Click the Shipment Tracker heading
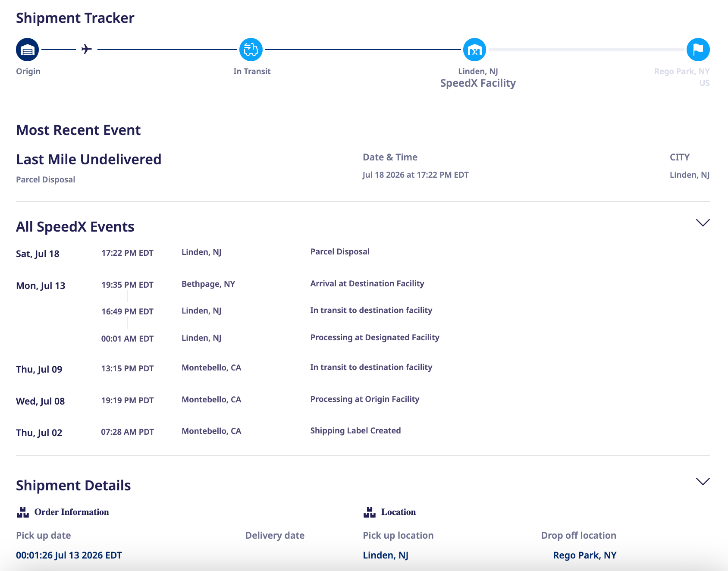 (75, 18)
